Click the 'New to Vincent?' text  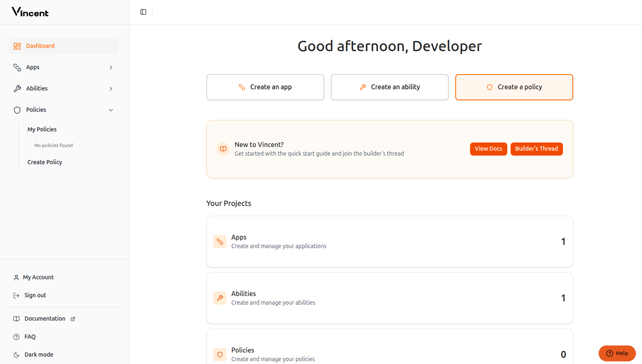259,145
